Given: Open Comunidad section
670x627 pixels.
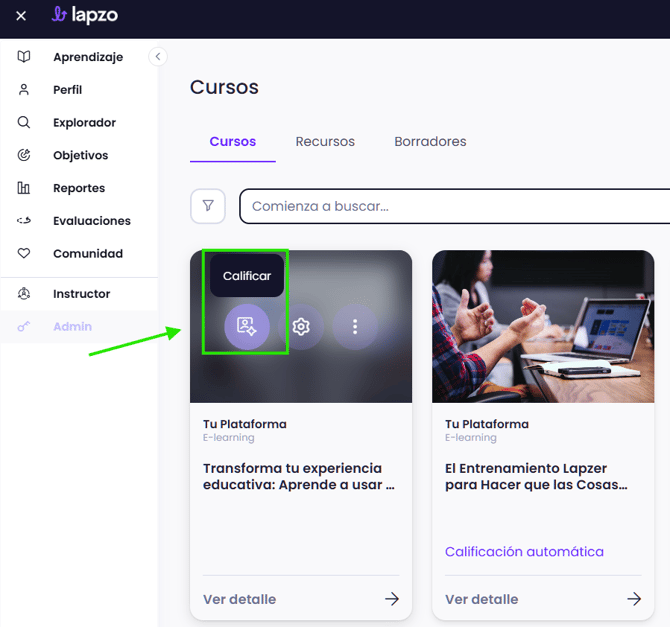Looking at the screenshot, I should click(87, 254).
